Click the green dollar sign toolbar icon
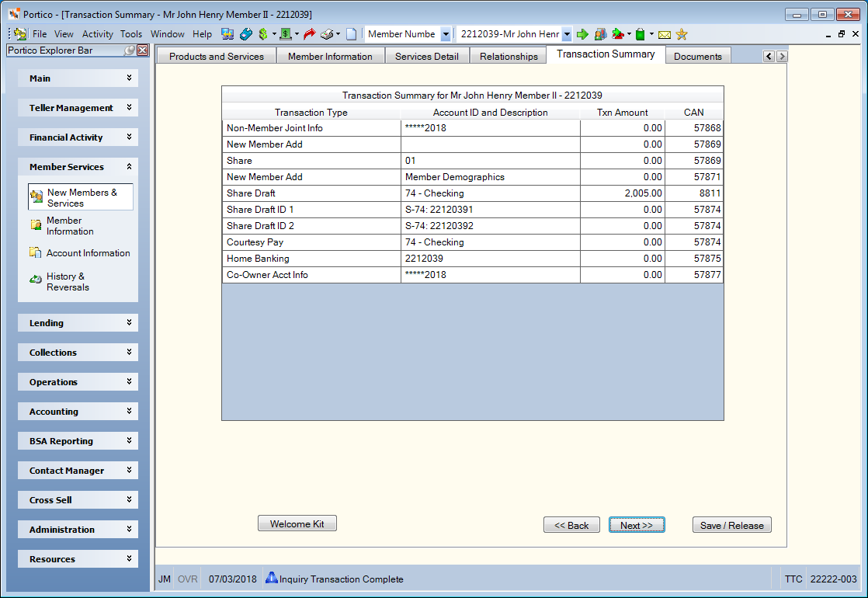Viewport: 868px width, 598px height. 263,34
